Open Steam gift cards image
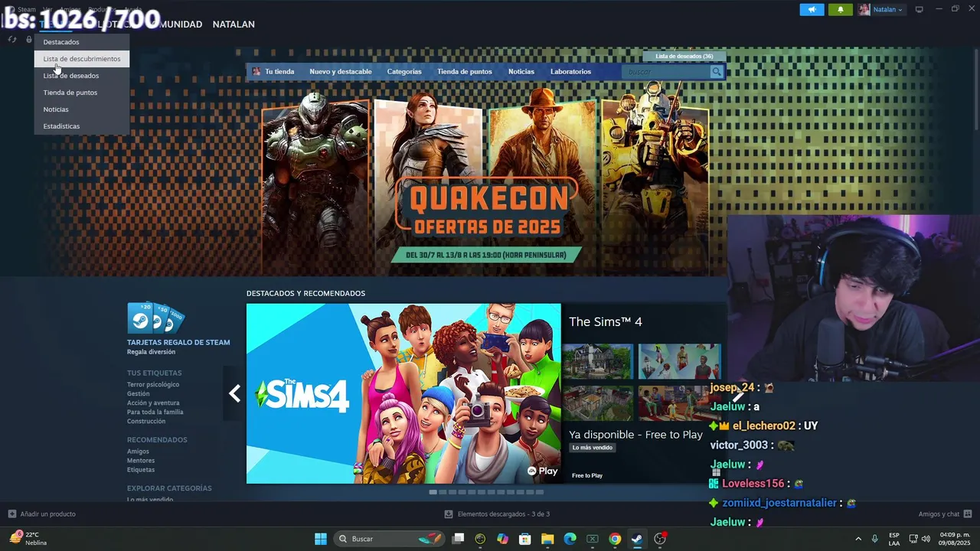This screenshot has height=551, width=980. click(155, 318)
